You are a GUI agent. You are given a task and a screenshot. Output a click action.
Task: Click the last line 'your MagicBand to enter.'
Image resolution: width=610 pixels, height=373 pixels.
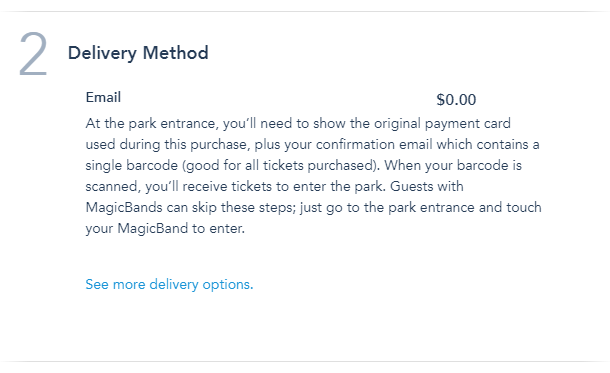[x=165, y=228]
